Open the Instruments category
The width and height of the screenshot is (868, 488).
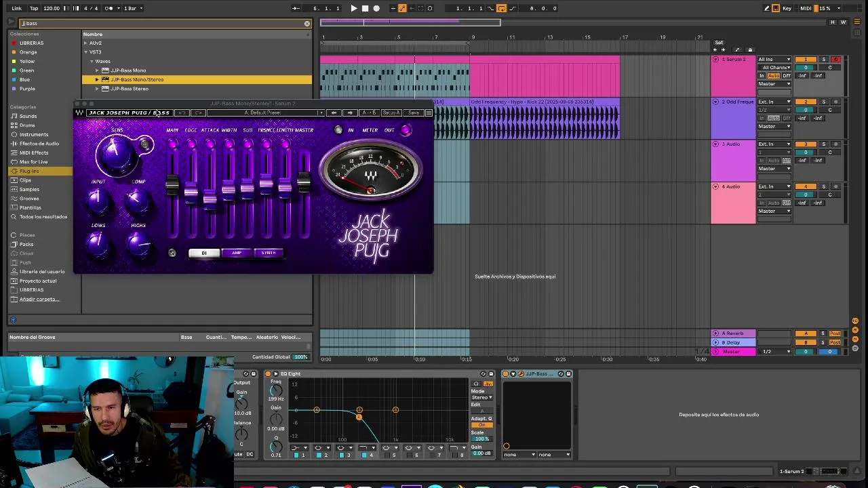tap(34, 134)
